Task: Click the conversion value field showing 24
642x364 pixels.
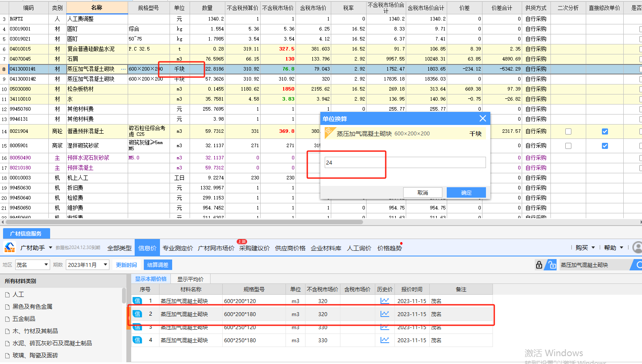Action: [405, 162]
